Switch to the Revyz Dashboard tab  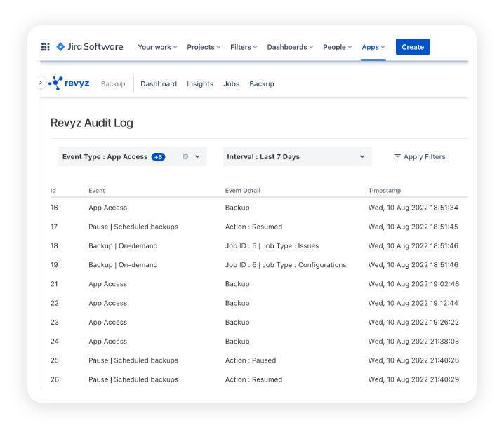coord(159,83)
